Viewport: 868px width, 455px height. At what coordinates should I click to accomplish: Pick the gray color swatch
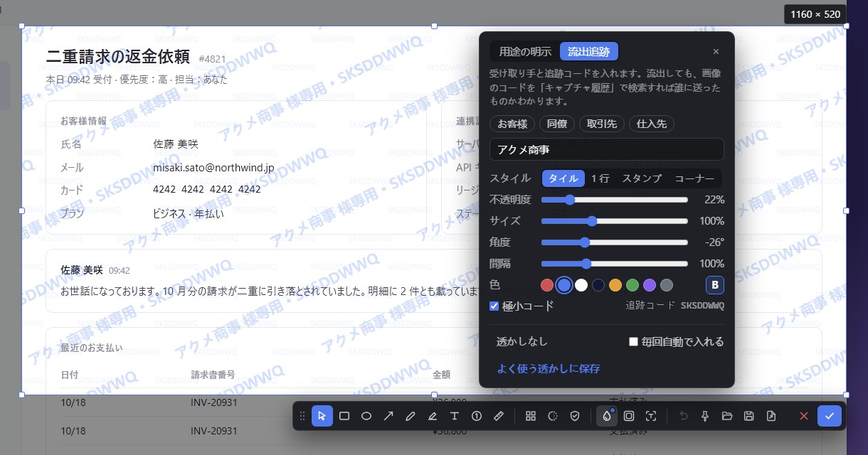coord(667,285)
